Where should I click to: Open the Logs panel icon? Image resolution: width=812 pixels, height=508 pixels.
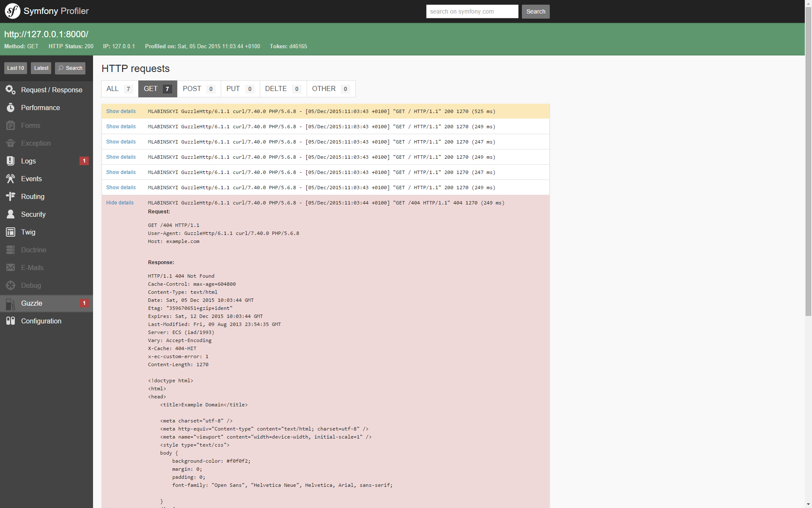click(11, 161)
